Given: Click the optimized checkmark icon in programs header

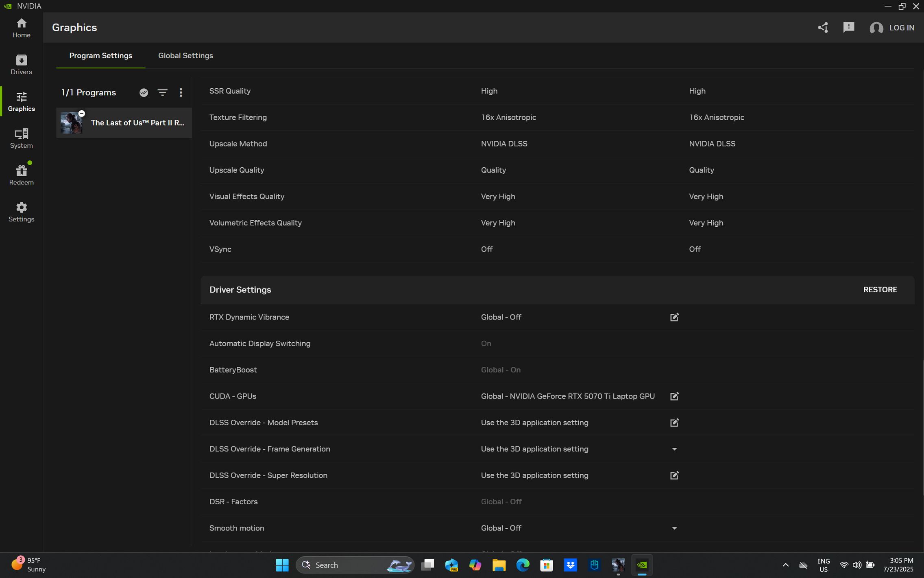Looking at the screenshot, I should 144,93.
